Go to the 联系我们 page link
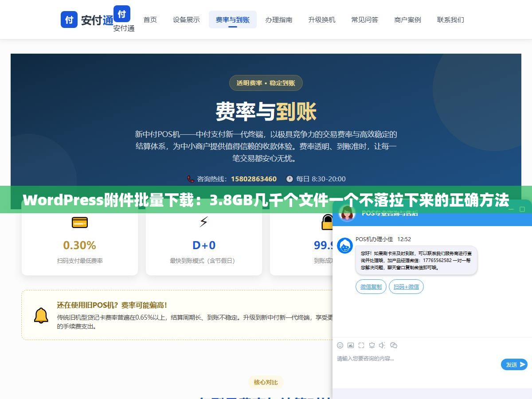The image size is (532, 399). (451, 20)
